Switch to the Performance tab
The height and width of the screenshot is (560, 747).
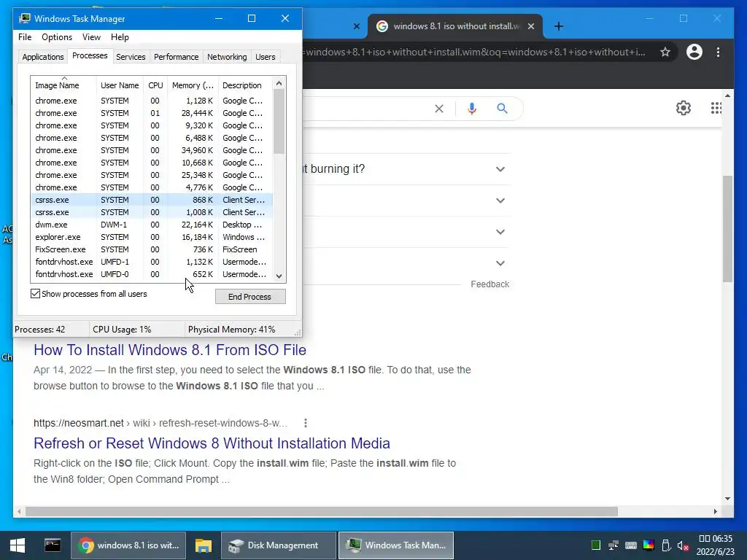click(176, 57)
